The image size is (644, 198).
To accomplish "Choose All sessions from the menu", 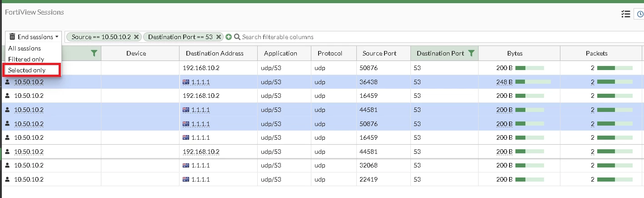I will tap(25, 48).
